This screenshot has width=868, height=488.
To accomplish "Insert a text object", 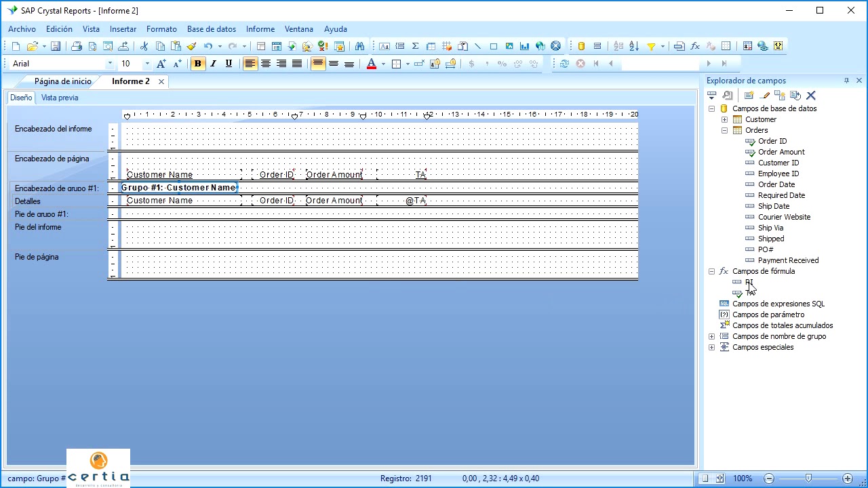I will pos(384,46).
